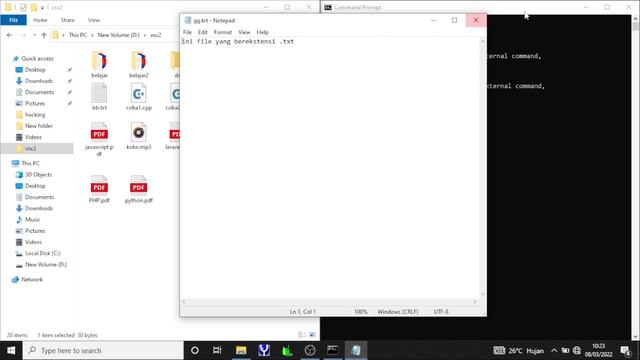640x360 pixels.
Task: Click Notepad horizontal scrollbar right arrow
Action: 475,302
